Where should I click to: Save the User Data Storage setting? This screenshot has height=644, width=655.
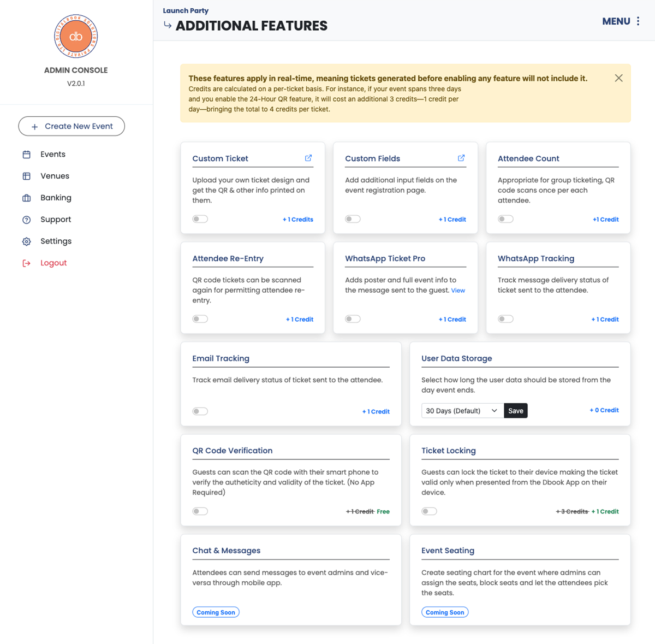click(515, 411)
